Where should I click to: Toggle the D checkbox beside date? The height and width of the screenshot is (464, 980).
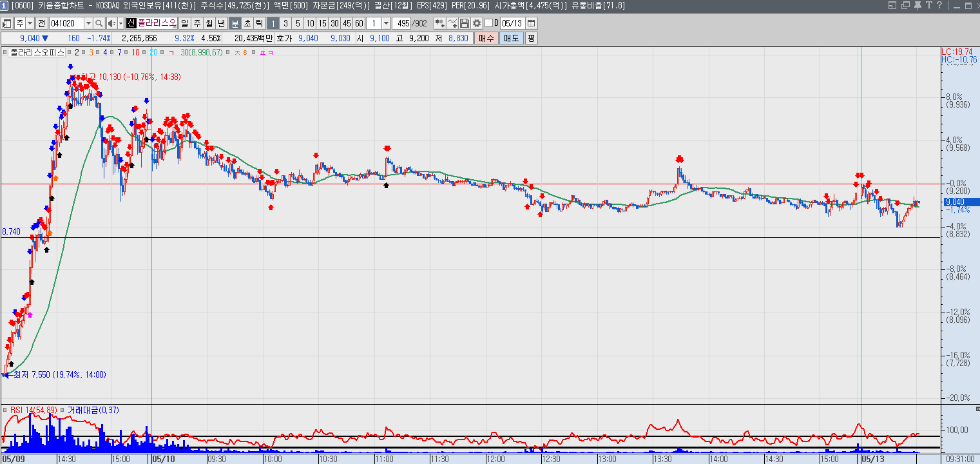click(488, 23)
